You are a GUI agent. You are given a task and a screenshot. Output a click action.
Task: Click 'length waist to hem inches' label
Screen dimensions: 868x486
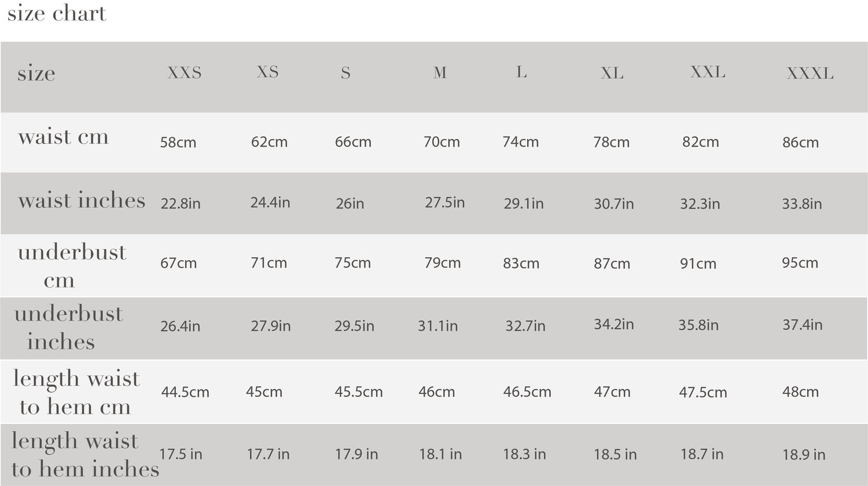coord(85,455)
